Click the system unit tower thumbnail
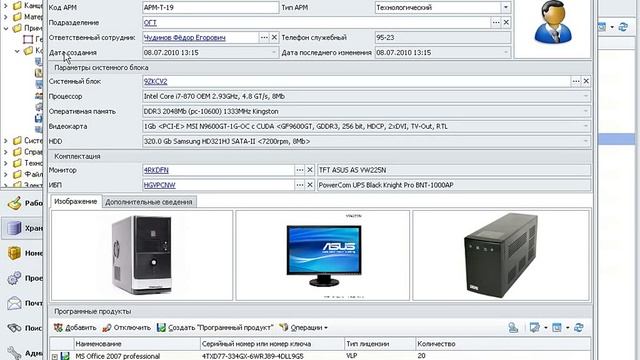The width and height of the screenshot is (640, 360). [142, 256]
